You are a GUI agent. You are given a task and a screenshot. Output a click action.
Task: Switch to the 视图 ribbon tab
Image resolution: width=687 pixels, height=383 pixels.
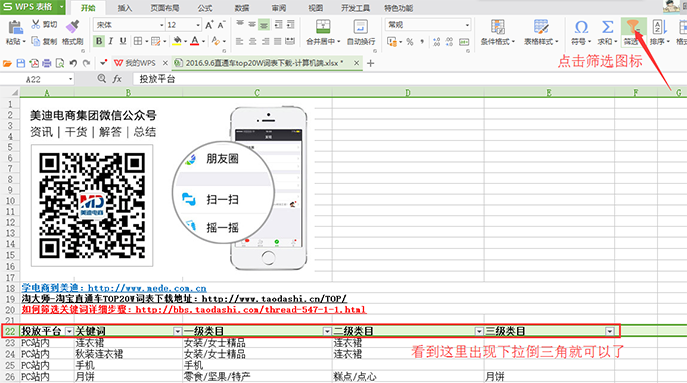(315, 8)
